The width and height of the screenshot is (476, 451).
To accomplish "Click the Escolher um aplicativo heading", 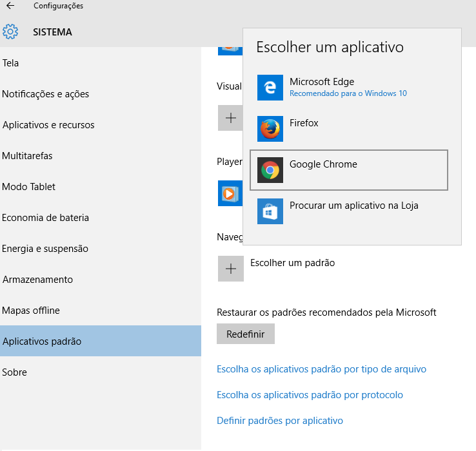I will coord(330,47).
